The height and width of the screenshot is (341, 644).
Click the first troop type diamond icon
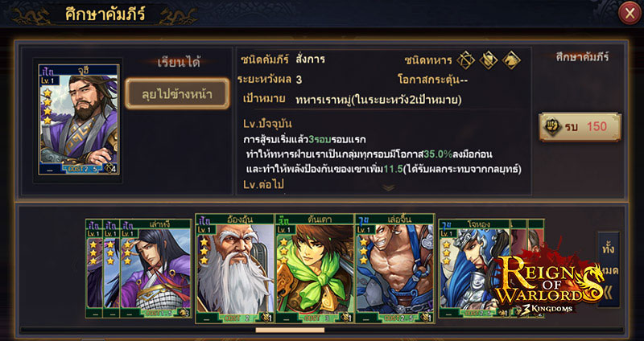[466, 60]
